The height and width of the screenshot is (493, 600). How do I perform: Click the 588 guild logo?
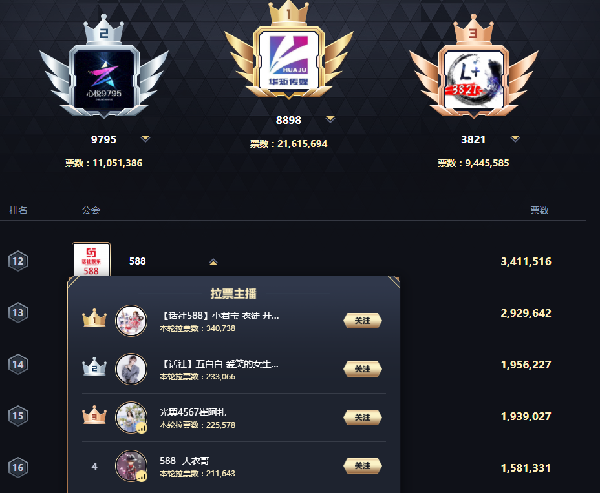pyautogui.click(x=91, y=260)
